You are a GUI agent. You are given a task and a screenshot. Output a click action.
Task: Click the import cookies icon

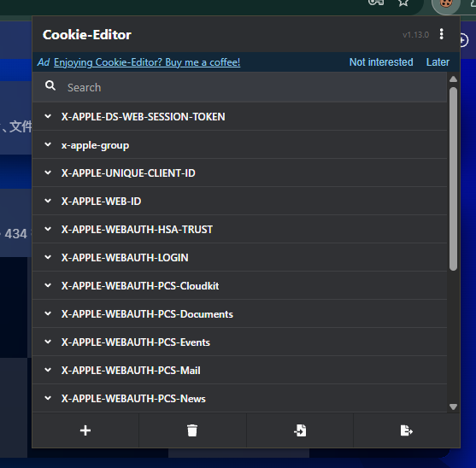click(300, 430)
